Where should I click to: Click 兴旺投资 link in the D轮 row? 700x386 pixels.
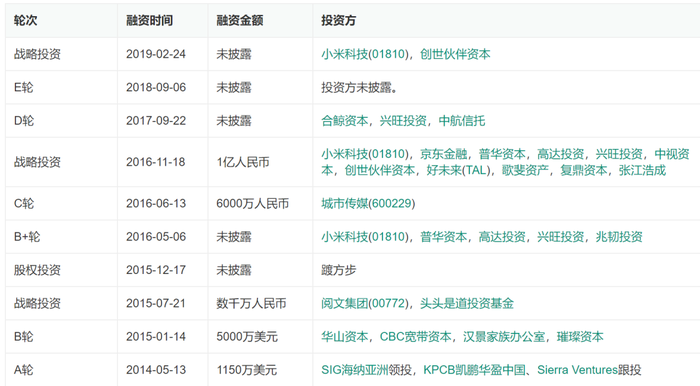point(403,120)
